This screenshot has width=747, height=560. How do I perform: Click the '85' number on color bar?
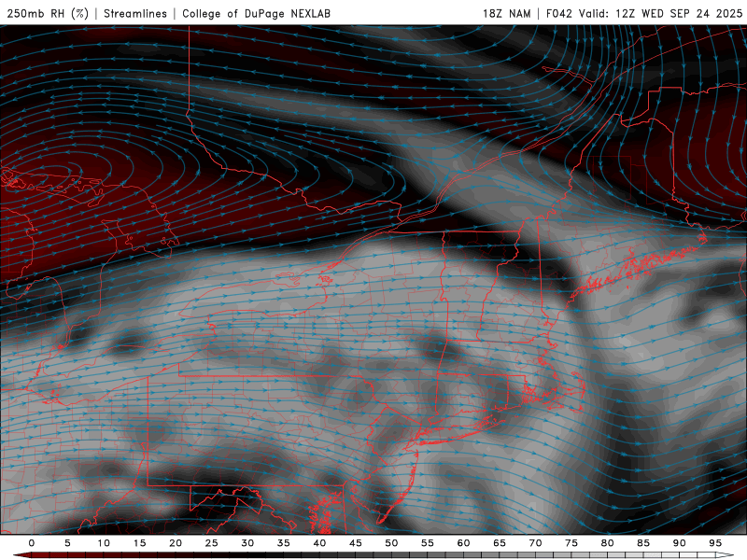[x=643, y=543]
